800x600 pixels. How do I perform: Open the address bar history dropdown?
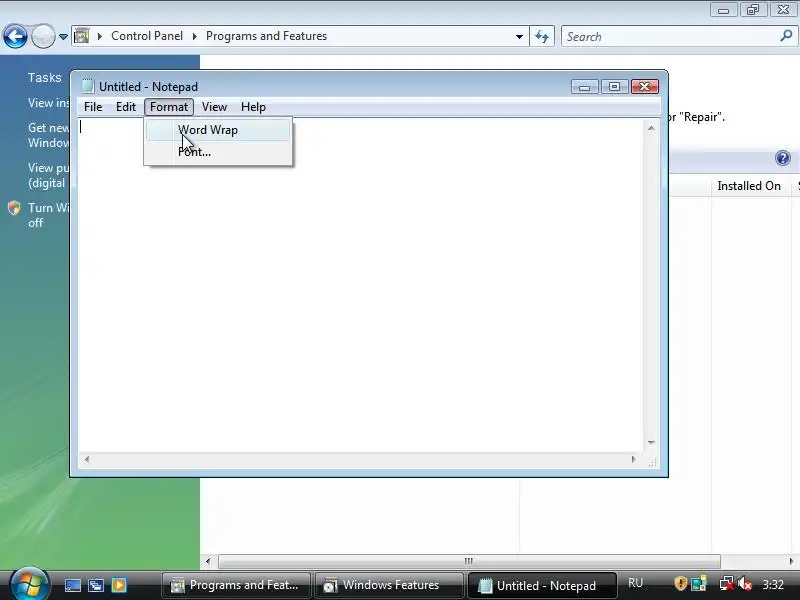coord(519,37)
